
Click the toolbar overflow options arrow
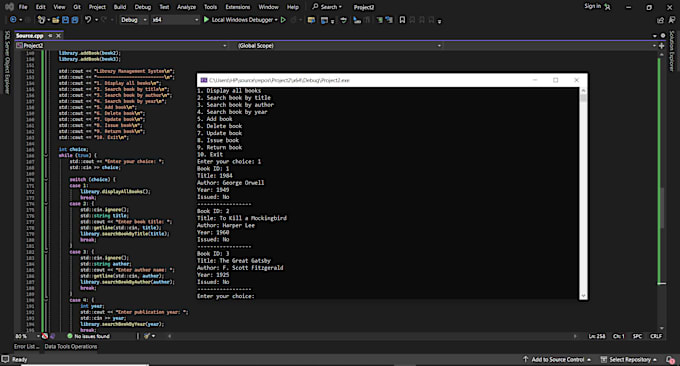coord(439,21)
